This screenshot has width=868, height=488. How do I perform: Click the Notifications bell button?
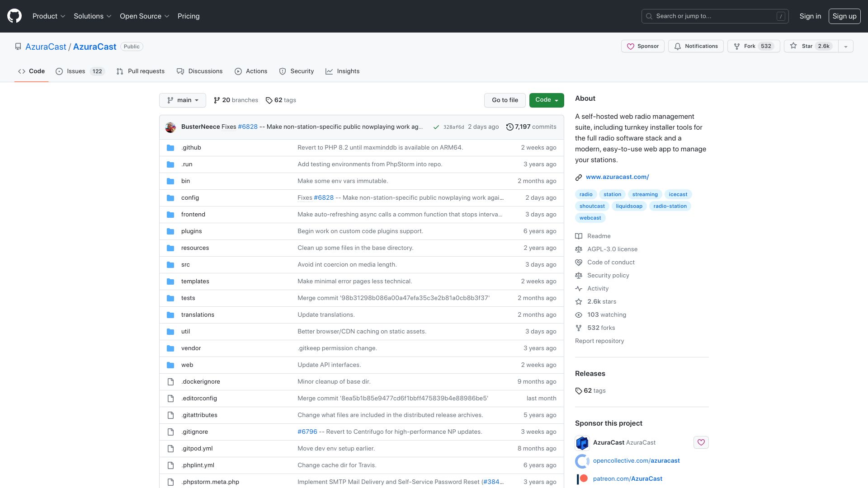point(696,46)
